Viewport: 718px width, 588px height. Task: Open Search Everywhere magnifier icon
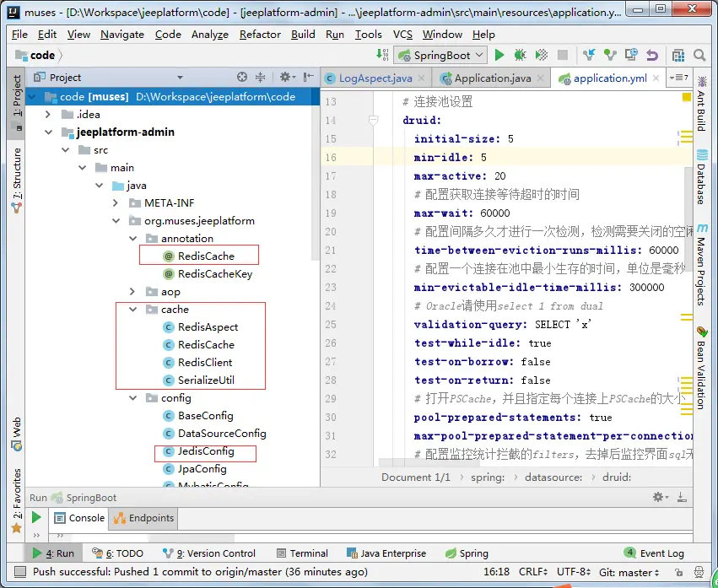(x=699, y=55)
